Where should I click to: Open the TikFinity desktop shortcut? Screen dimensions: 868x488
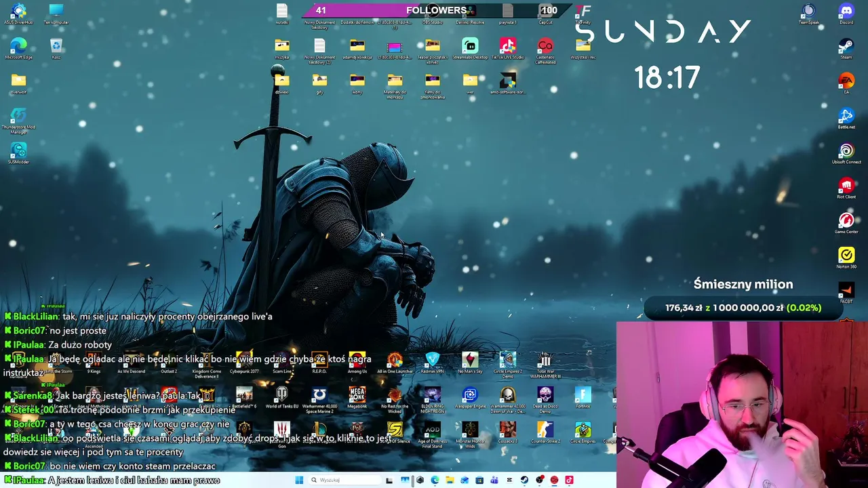pyautogui.click(x=583, y=14)
